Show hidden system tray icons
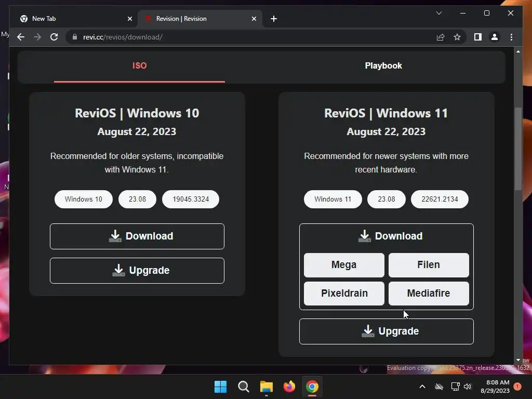The image size is (532, 399). pyautogui.click(x=422, y=387)
